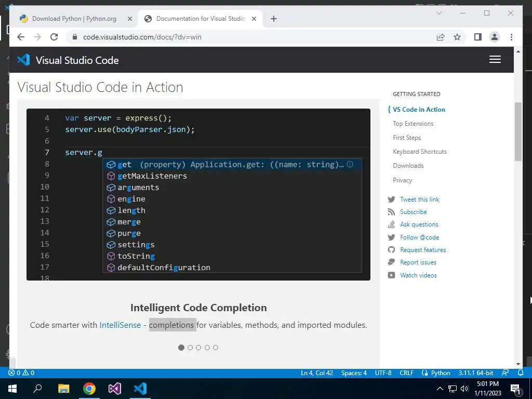
Task: Click the RSS icon beside Subscribe
Action: point(391,212)
